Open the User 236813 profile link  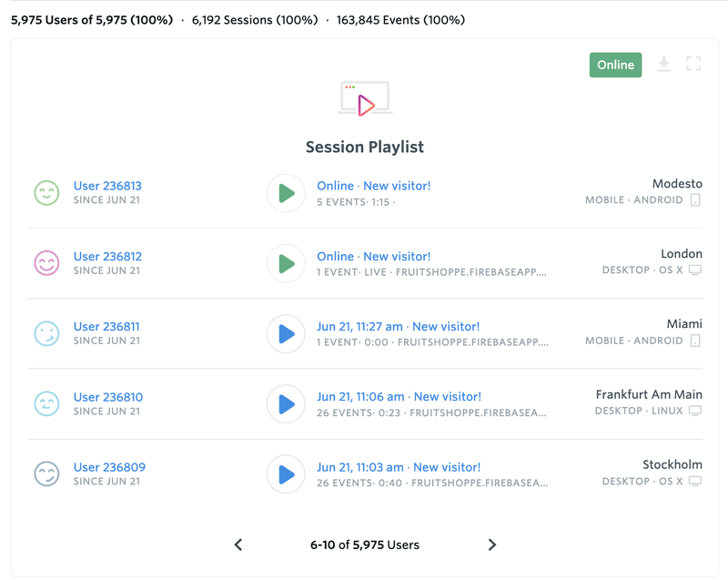point(107,186)
